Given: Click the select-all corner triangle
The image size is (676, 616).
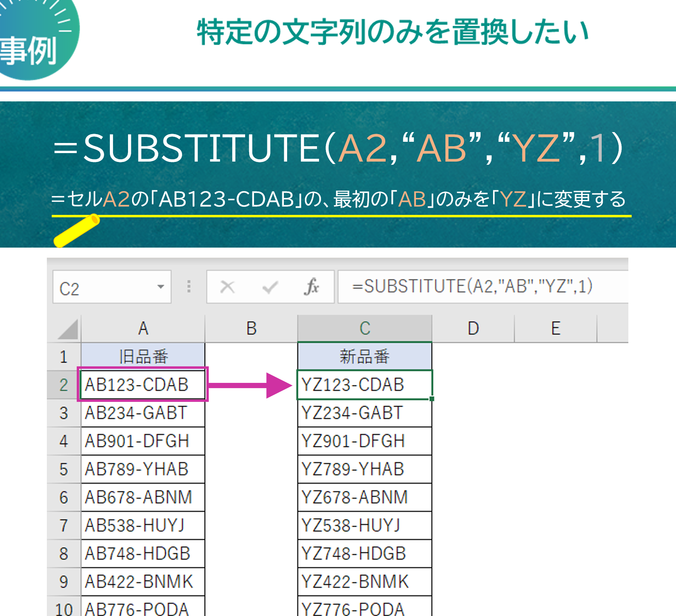Looking at the screenshot, I should pyautogui.click(x=68, y=329).
